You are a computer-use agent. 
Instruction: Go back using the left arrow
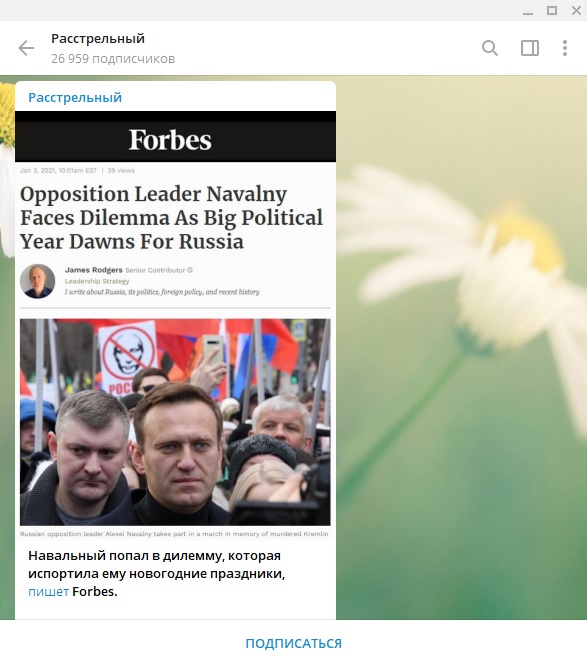click(26, 48)
